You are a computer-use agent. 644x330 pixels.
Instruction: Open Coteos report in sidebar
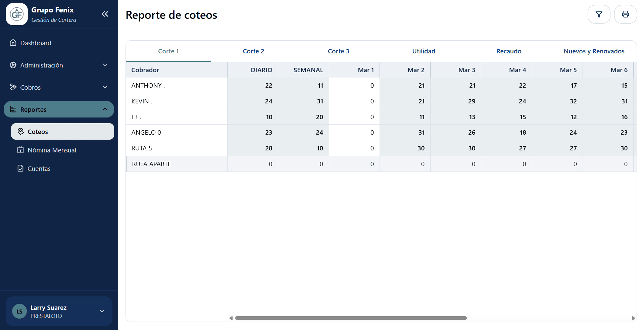(62, 132)
